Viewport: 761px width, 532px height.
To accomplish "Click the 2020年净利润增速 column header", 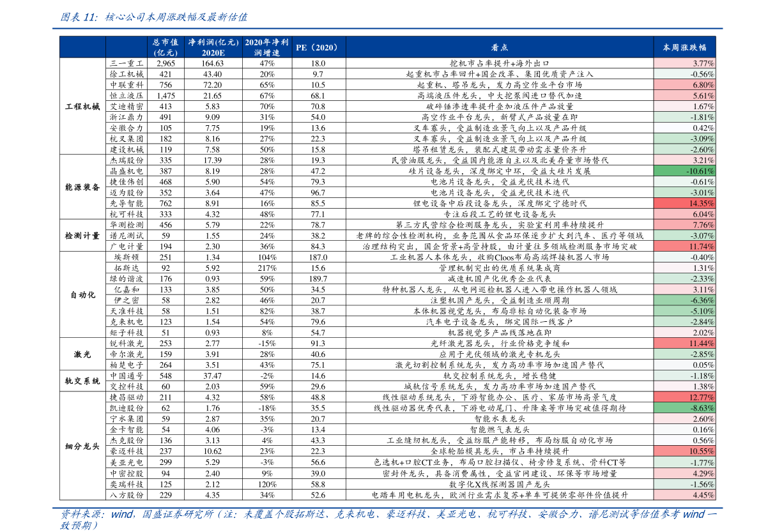I will point(267,47).
